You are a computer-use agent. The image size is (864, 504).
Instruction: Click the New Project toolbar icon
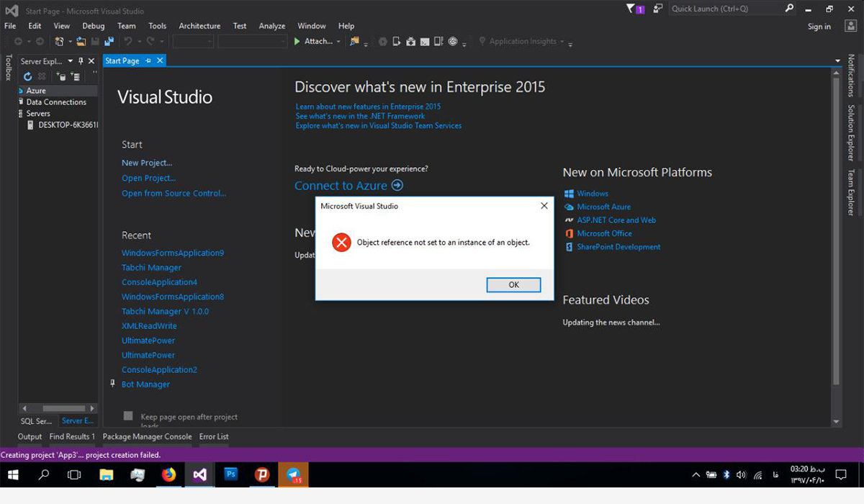point(59,42)
